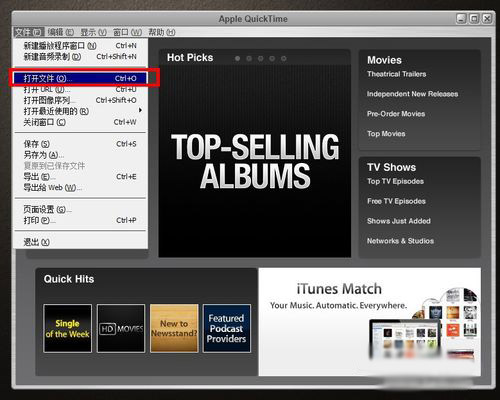Image resolution: width=500 pixels, height=400 pixels.
Task: Open the 显示 (View) menu
Action: pyautogui.click(x=93, y=32)
